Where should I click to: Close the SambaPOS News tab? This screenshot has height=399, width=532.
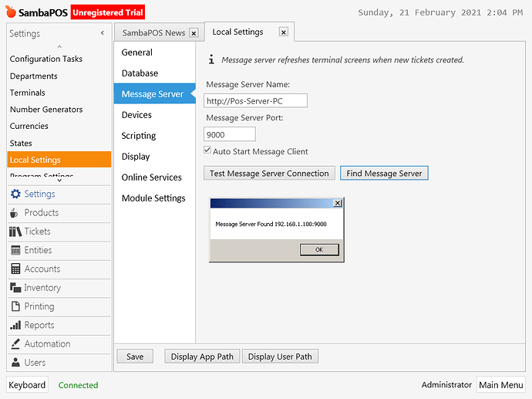pyautogui.click(x=194, y=33)
